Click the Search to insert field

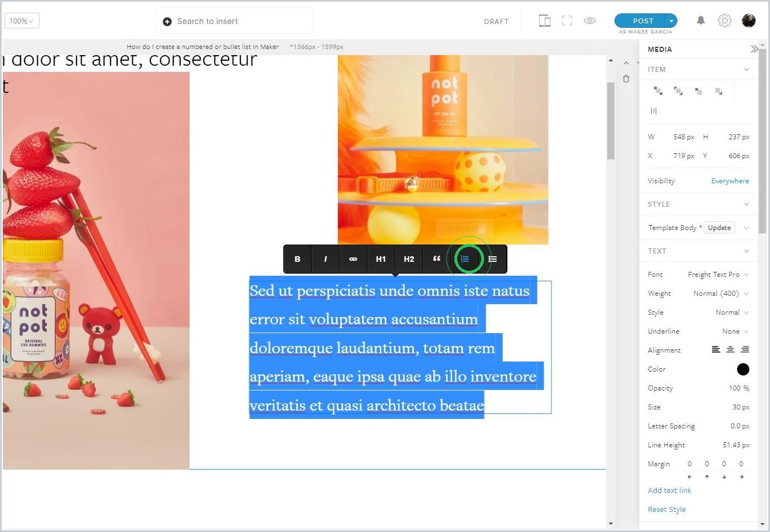[235, 21]
